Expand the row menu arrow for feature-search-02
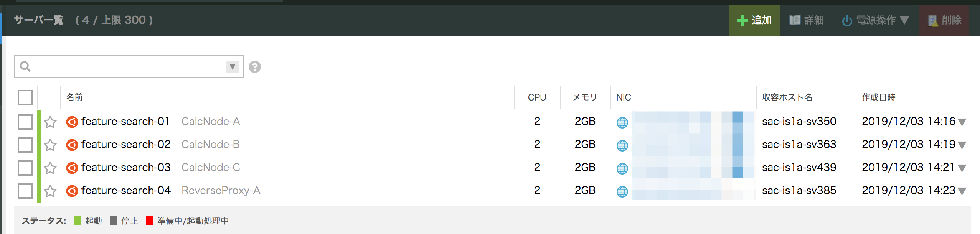Viewport: 980px width, 234px height. [962, 145]
